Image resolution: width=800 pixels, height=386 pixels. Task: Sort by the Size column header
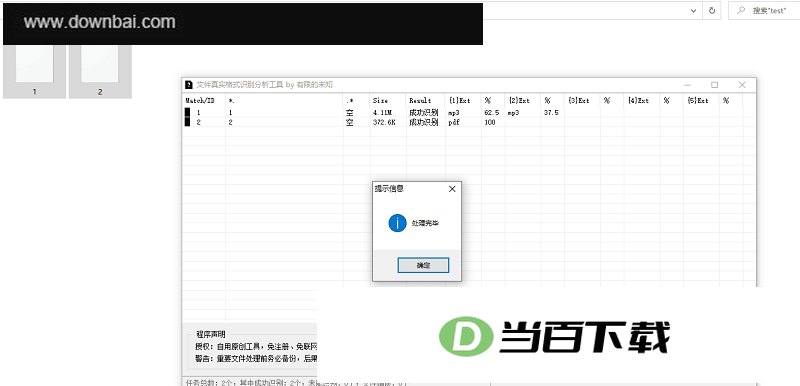click(388, 100)
